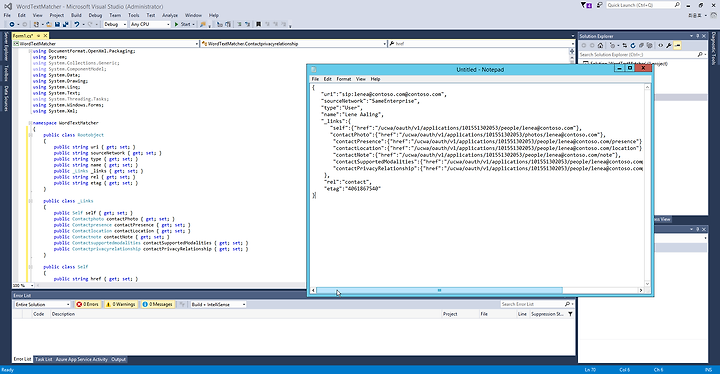This screenshot has height=374, width=720.
Task: Open Properties wrench icon in Solution Explorer
Action: coord(669,45)
